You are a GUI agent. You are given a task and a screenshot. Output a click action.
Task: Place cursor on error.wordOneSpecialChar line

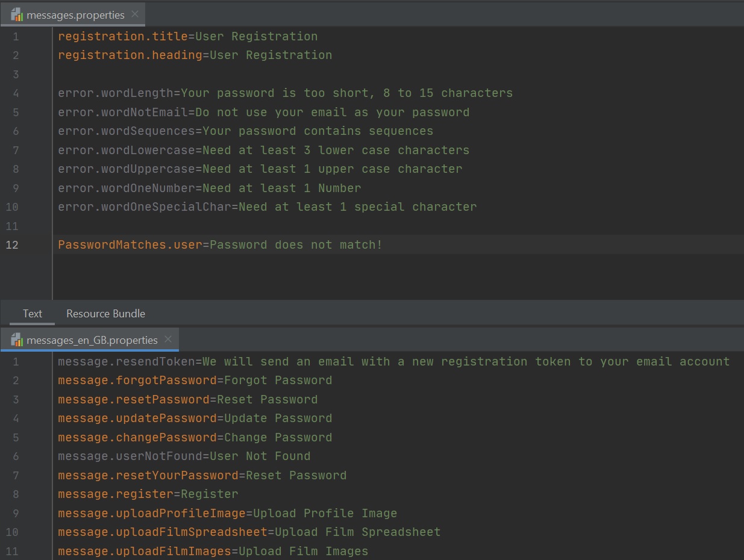click(267, 207)
